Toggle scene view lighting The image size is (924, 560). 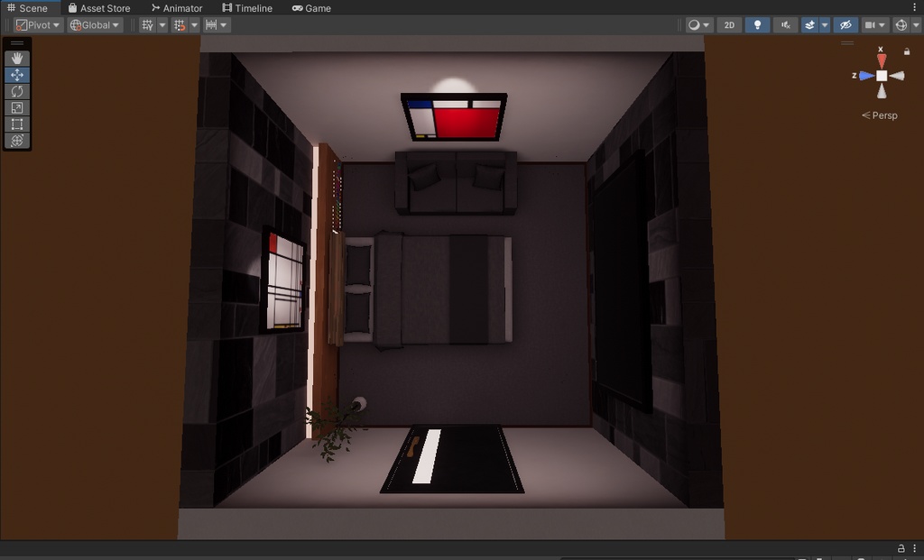click(756, 24)
